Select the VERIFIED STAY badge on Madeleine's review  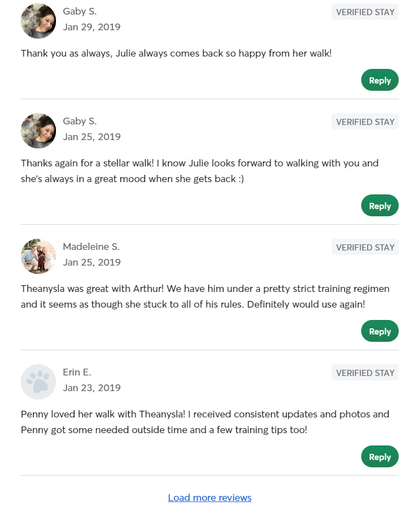point(365,247)
